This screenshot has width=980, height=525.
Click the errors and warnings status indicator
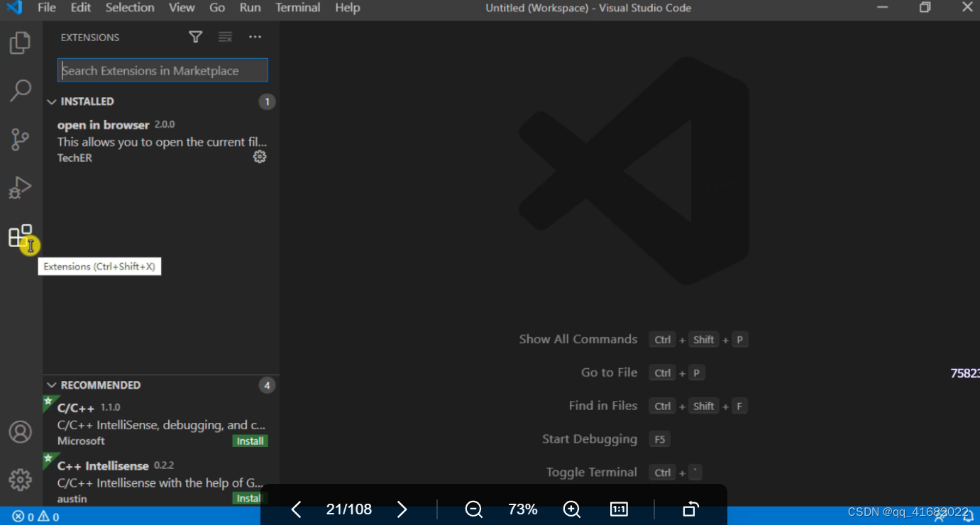click(35, 516)
